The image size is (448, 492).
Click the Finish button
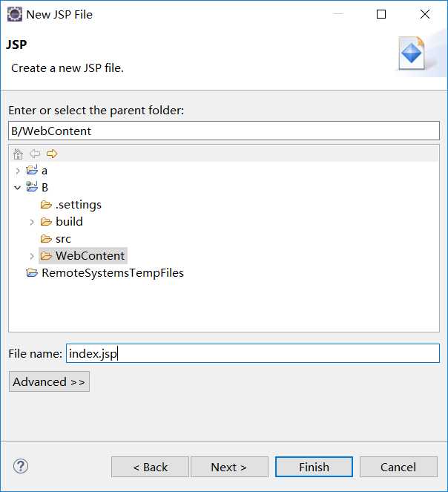[314, 467]
